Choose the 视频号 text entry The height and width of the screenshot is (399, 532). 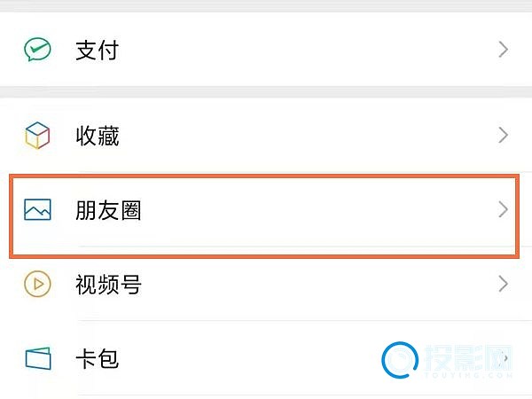[x=108, y=285]
